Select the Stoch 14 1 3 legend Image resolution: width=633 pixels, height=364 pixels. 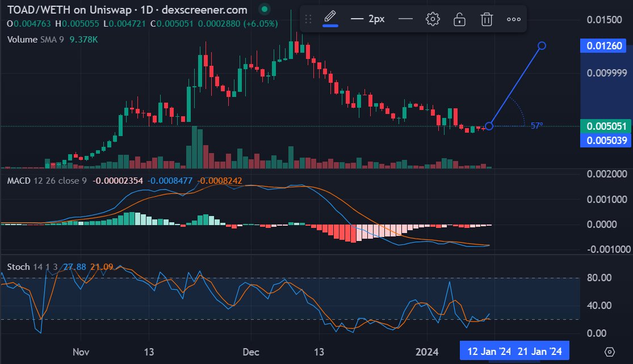[x=32, y=267]
